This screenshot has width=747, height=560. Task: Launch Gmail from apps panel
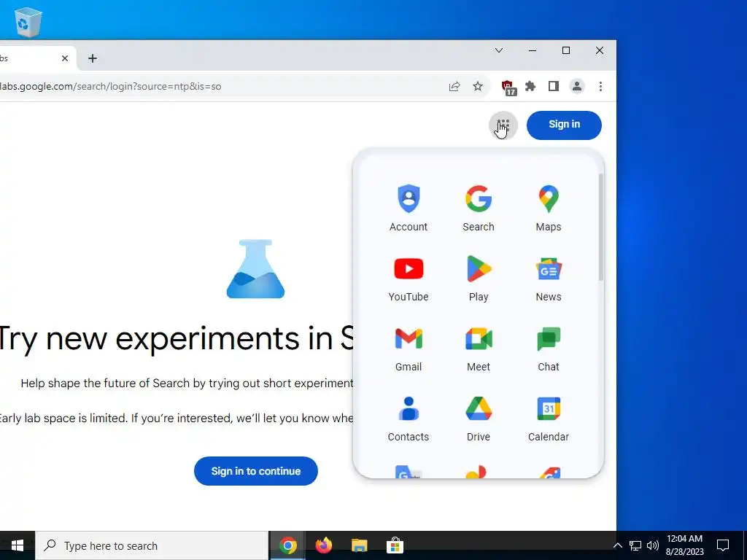tap(409, 348)
